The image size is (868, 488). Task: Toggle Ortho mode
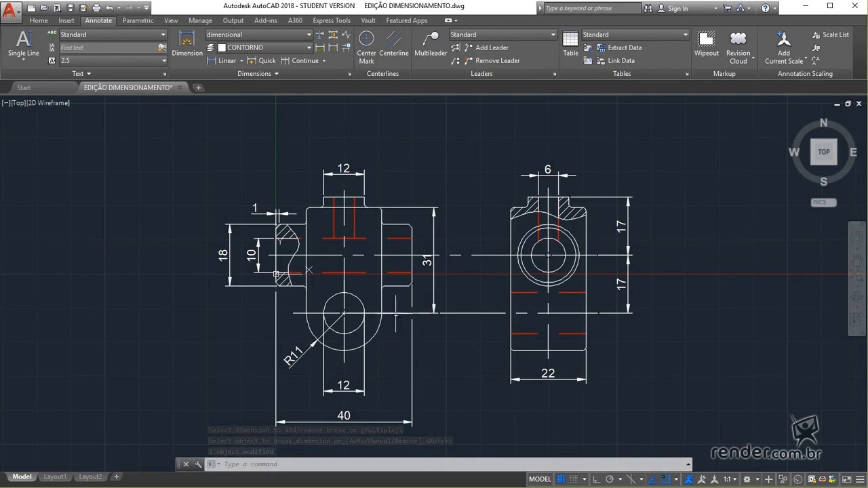click(x=596, y=479)
